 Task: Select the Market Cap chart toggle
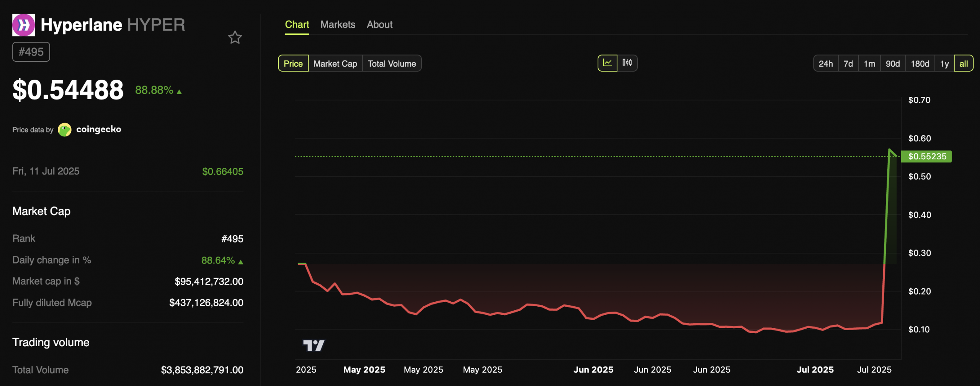pyautogui.click(x=335, y=64)
